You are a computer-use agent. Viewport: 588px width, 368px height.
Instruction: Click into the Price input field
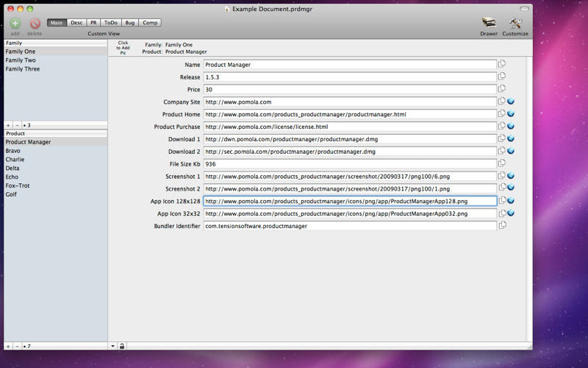pos(351,89)
